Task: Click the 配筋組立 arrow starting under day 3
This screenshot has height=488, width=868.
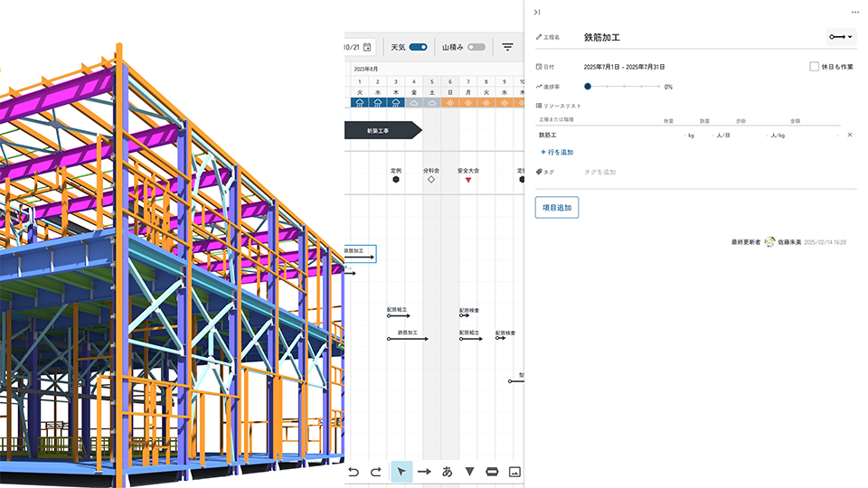Action: [399, 315]
